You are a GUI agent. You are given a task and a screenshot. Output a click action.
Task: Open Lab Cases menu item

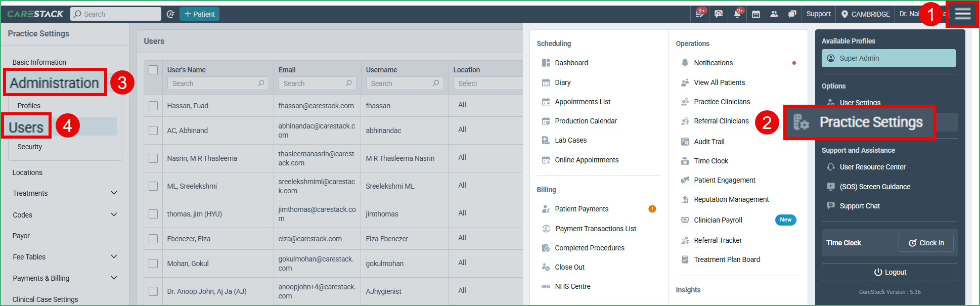click(x=570, y=140)
